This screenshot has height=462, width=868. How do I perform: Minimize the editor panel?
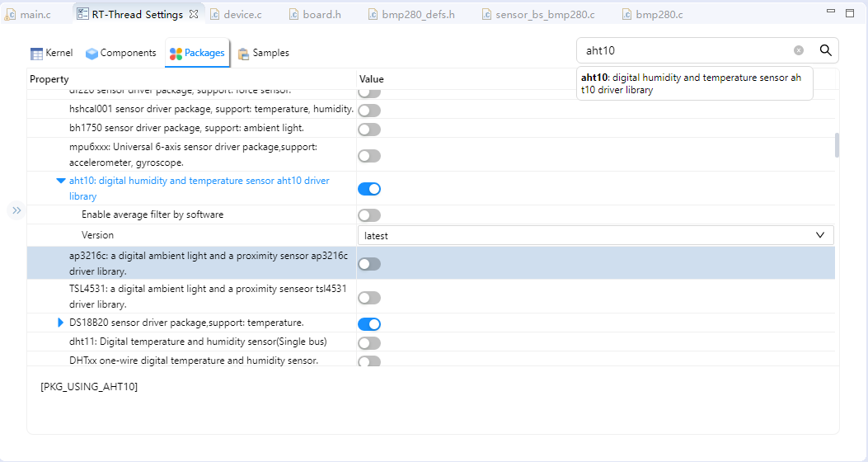click(x=830, y=11)
